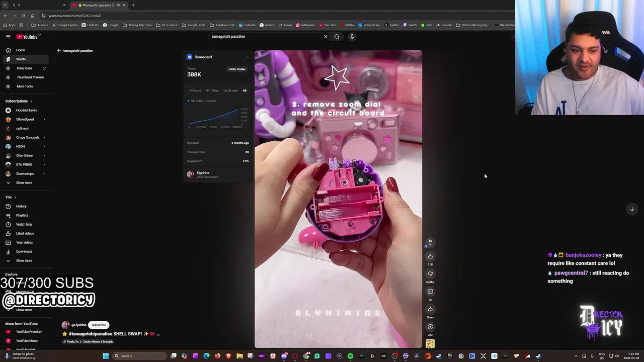Viewport: 644px width, 362px height.
Task: Dislike the Short with thumbs down
Action: pyautogui.click(x=430, y=274)
